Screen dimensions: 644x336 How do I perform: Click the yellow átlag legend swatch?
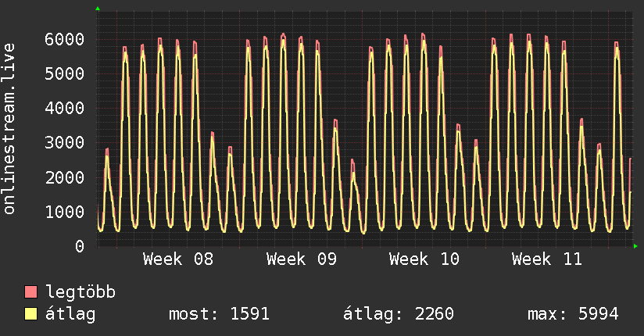pos(30,314)
